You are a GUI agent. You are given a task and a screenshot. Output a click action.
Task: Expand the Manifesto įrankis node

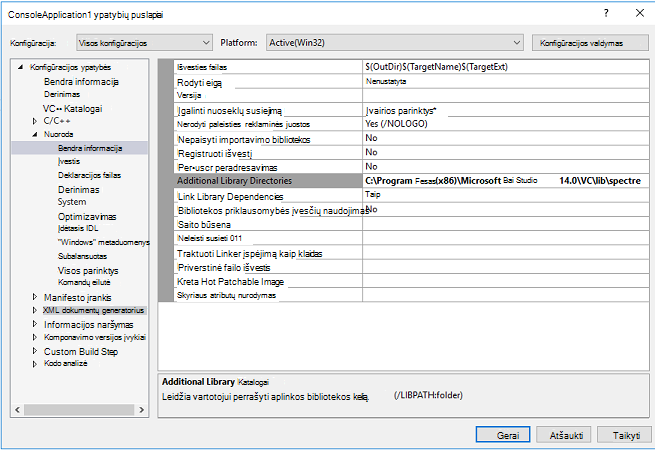pyautogui.click(x=35, y=297)
